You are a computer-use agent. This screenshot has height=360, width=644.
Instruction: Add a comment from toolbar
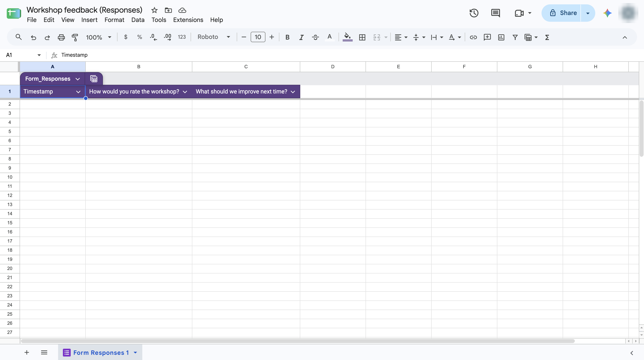(x=487, y=37)
